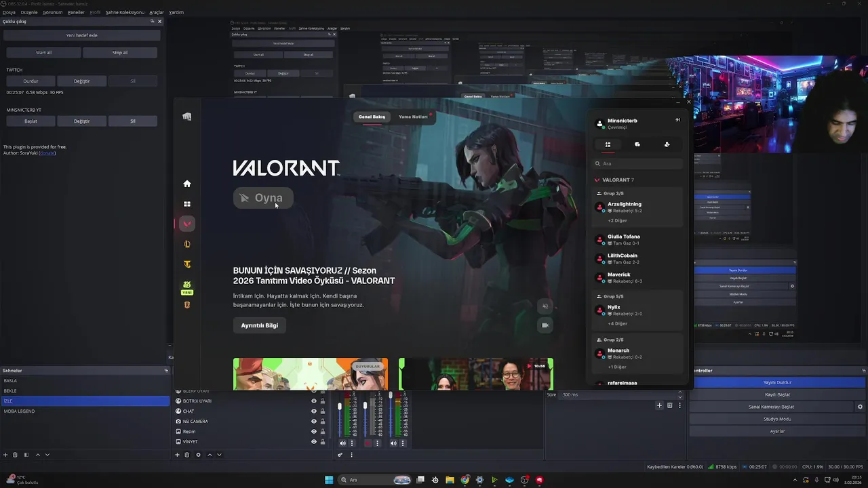Click the Kaydı Başlat button
Viewport: 868px width, 488px height.
[777, 394]
